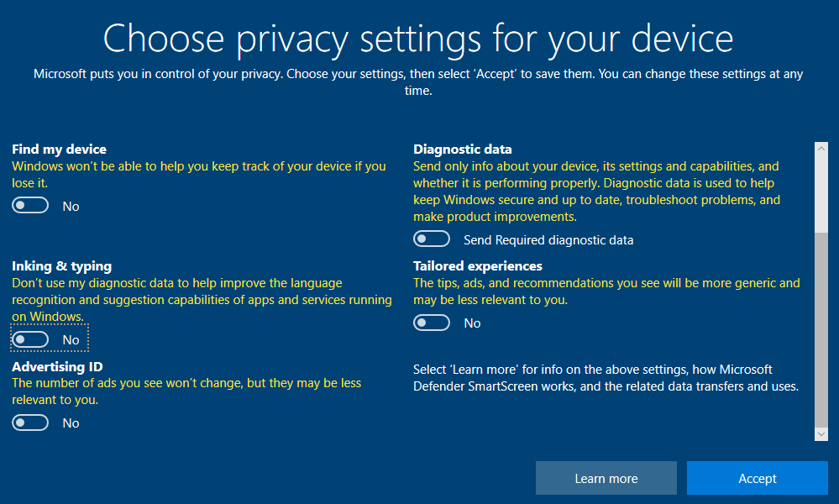Enable the Advertising ID switch
The height and width of the screenshot is (504, 839).
click(30, 423)
